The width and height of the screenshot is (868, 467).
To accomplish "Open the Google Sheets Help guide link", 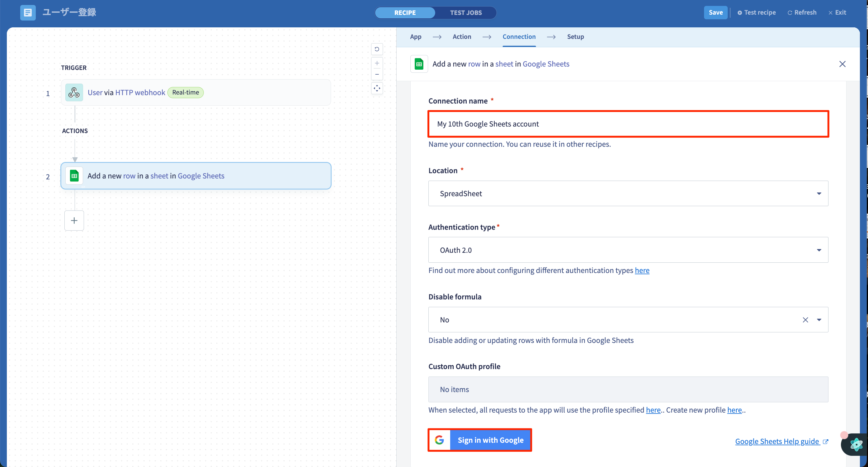I will coord(781,442).
